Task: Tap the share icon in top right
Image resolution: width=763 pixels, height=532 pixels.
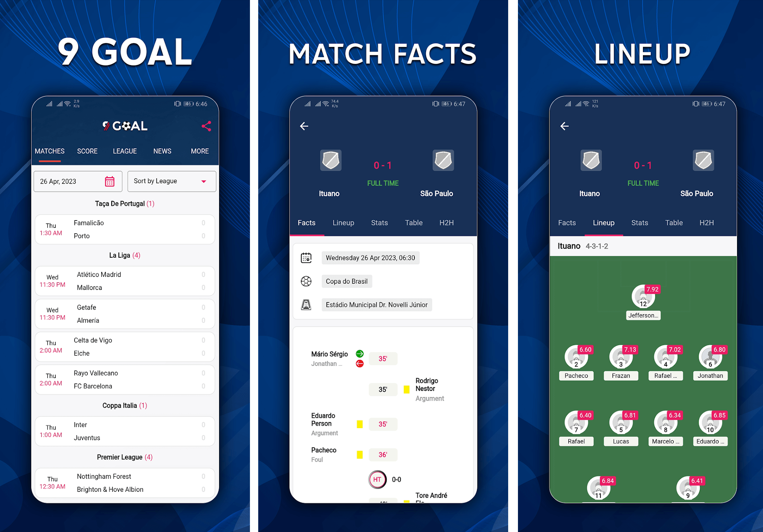Action: tap(207, 126)
